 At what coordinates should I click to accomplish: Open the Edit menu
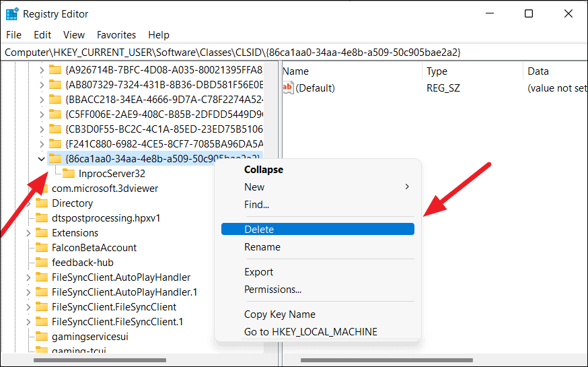pos(42,35)
